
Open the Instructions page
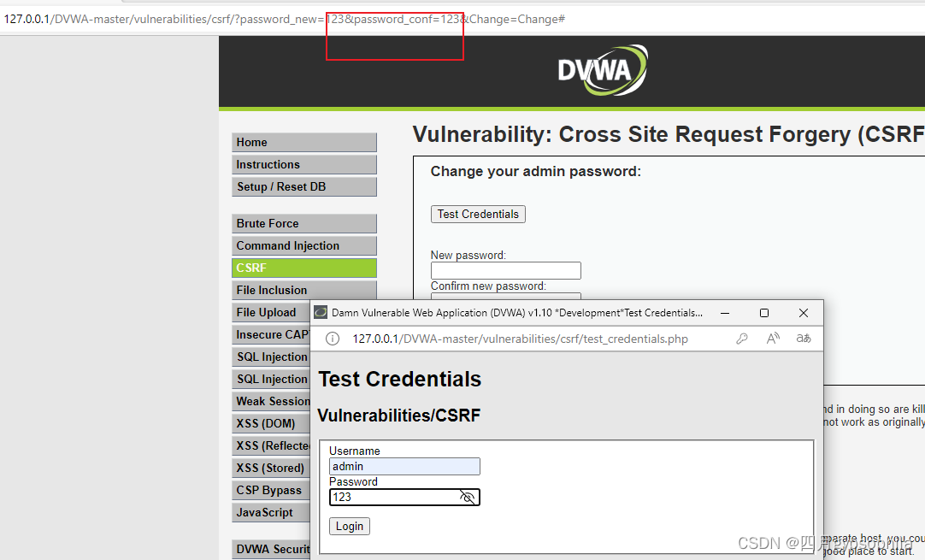point(303,165)
